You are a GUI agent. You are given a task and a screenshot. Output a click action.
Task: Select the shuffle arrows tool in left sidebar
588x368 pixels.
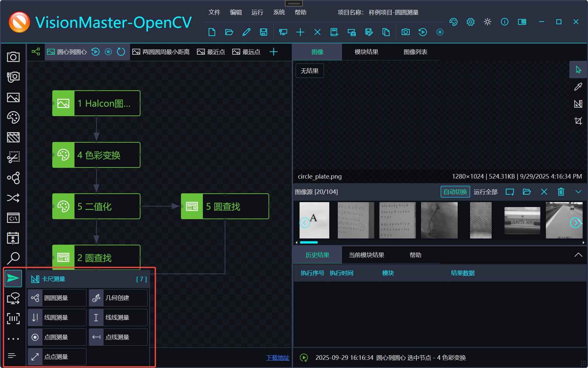point(13,198)
